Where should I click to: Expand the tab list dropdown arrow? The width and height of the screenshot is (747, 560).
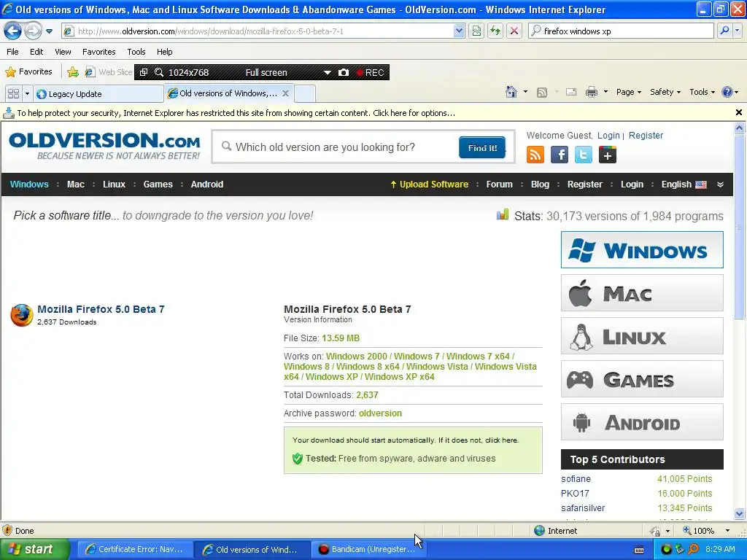[x=27, y=94]
